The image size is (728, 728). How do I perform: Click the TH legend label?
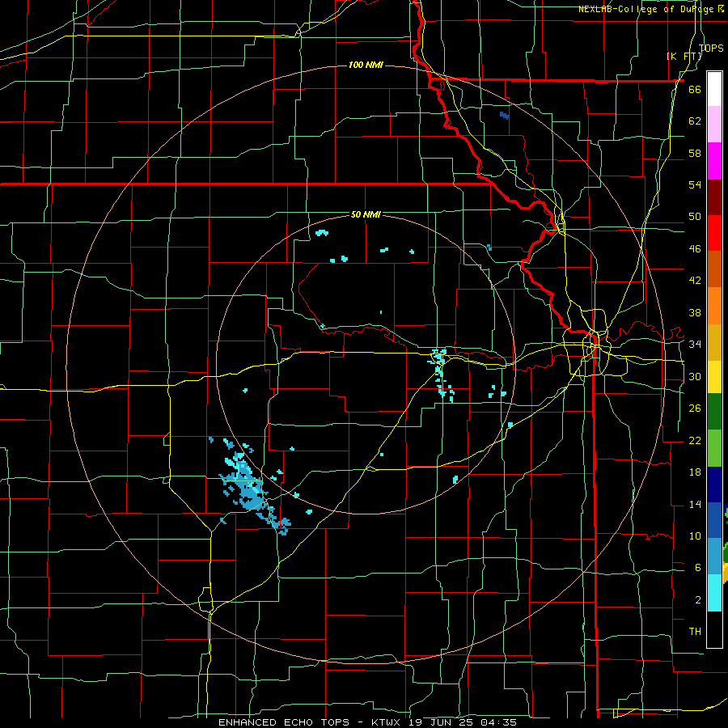click(x=695, y=632)
